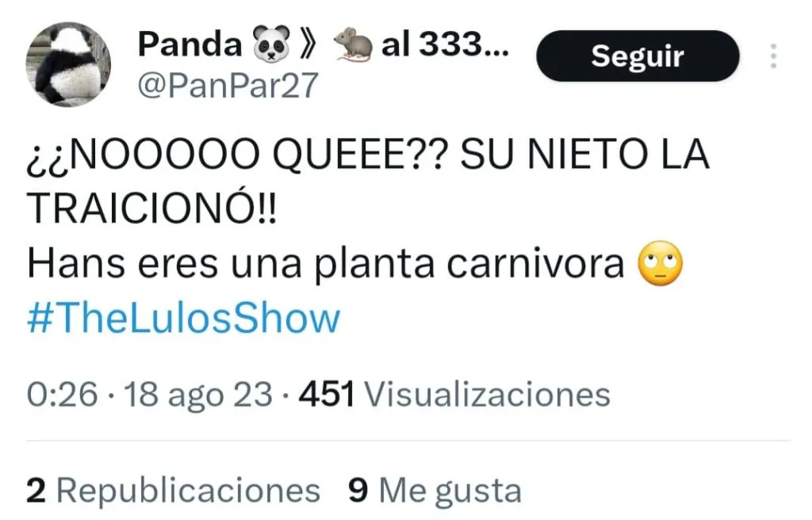Viewport: 812px width, 520px height.
Task: Click the panda profile avatar
Action: 68,64
